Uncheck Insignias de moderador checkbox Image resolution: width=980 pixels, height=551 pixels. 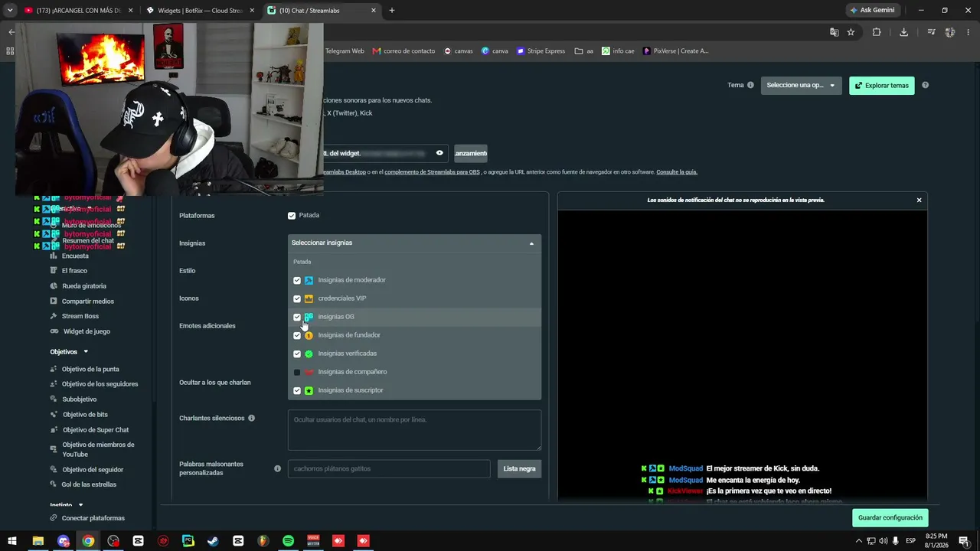[x=297, y=280]
